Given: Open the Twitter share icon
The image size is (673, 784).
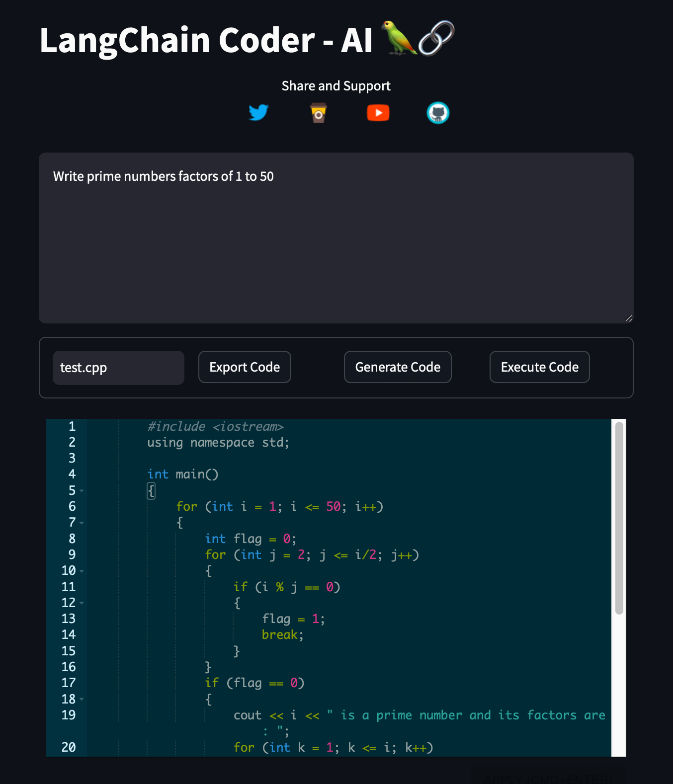Looking at the screenshot, I should click(258, 113).
